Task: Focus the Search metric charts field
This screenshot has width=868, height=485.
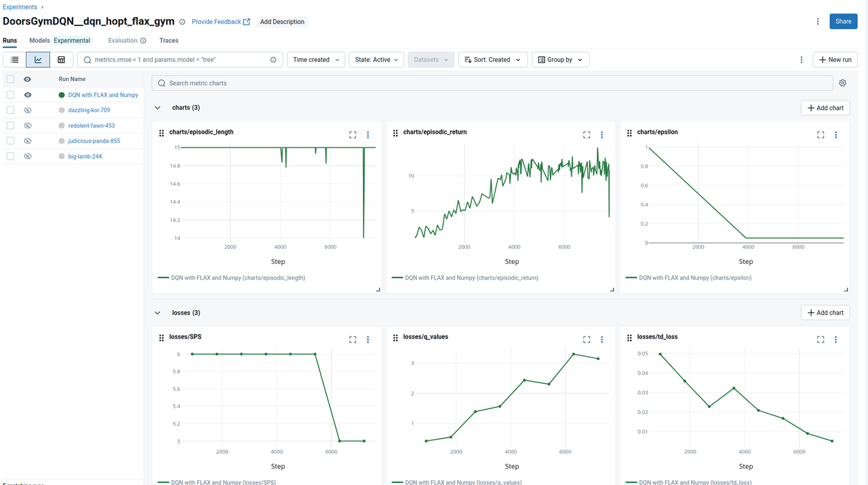Action: pos(492,83)
